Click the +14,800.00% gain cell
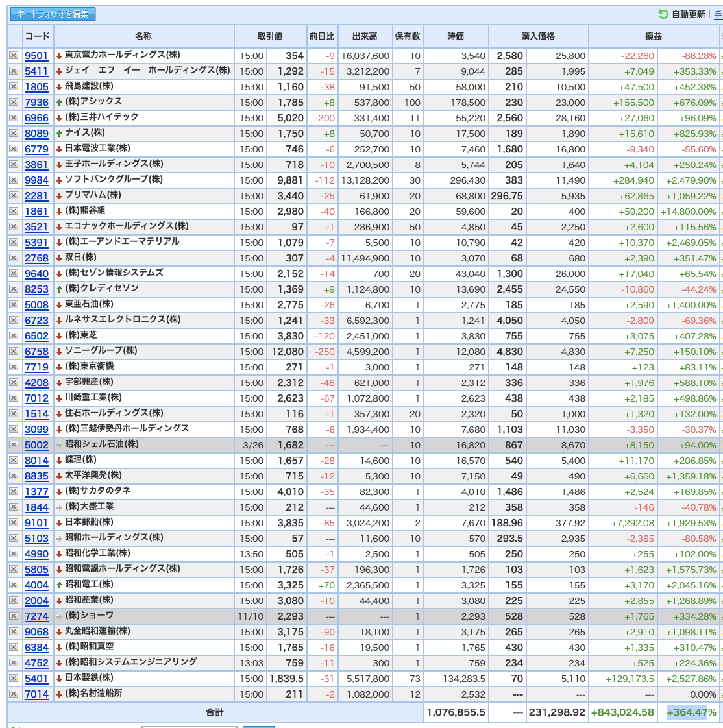Viewport: 723px width, 728px height. (688, 212)
